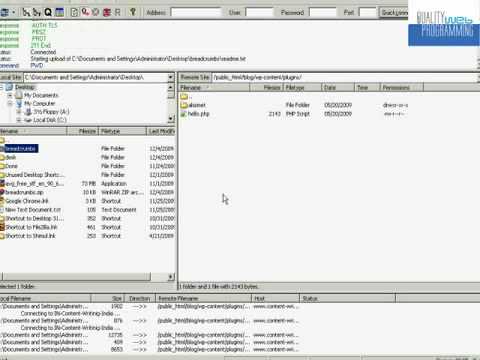Sort local files by Filesize column

[x=82, y=131]
